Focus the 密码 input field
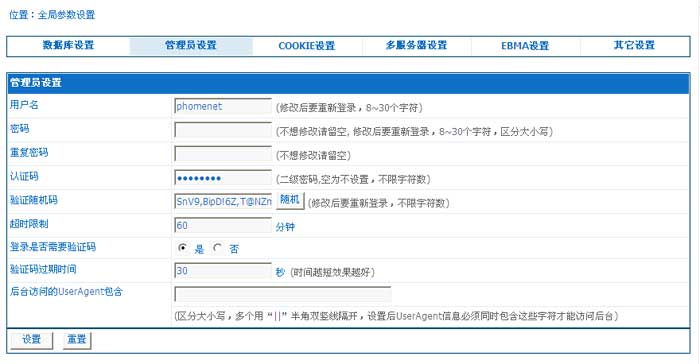Screen dimensions: 700x364 [223, 130]
